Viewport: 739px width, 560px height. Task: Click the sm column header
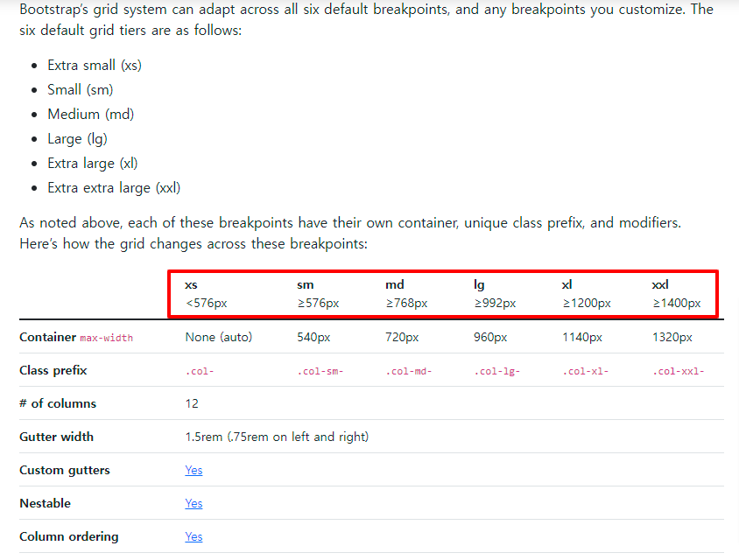coord(318,294)
